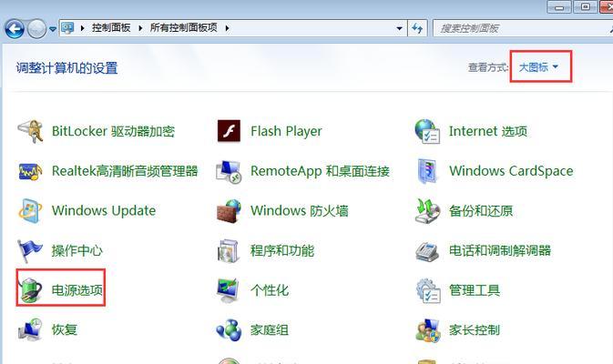The height and width of the screenshot is (364, 613).
Task: Refresh the control panel view
Action: (417, 28)
